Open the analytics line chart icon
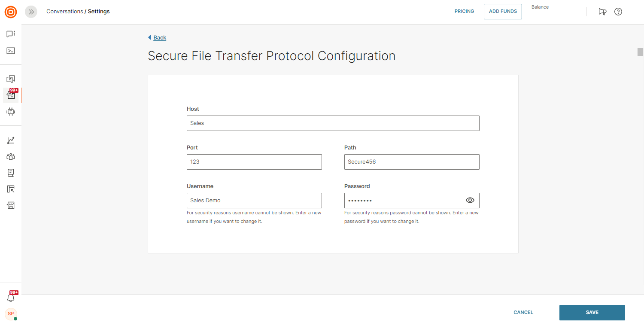This screenshot has height=329, width=644. (x=11, y=140)
